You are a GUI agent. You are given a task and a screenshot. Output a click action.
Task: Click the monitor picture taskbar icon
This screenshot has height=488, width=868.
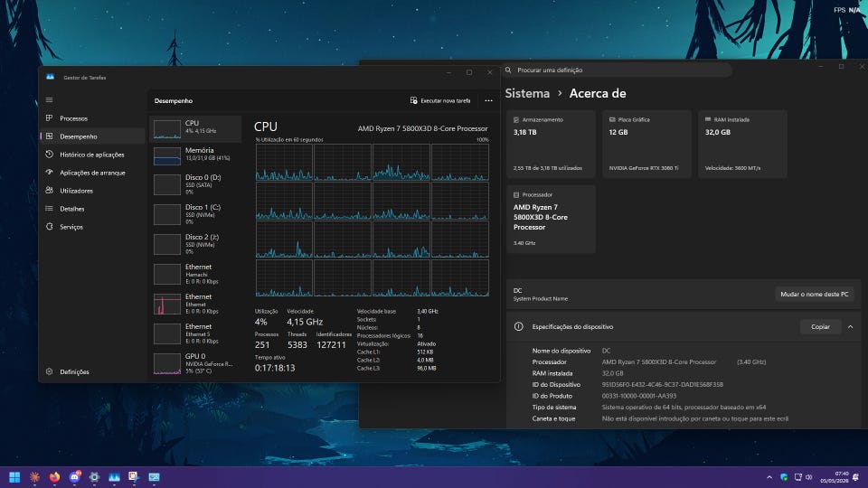coord(154,477)
